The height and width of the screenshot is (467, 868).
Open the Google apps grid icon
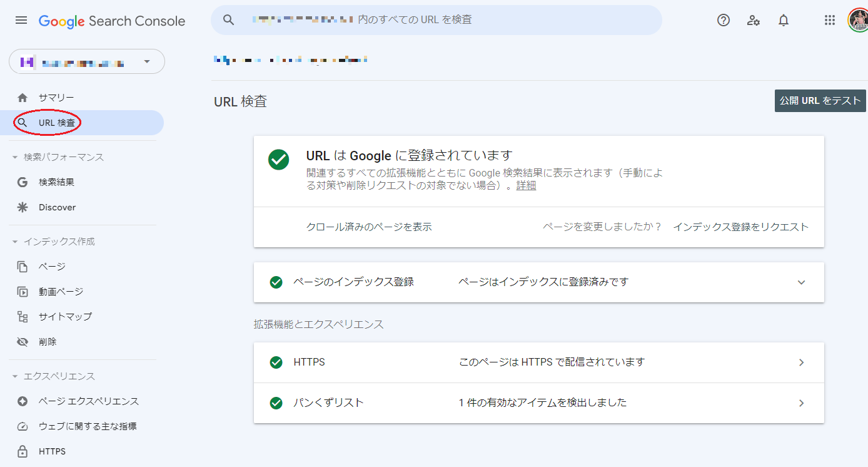tap(829, 20)
